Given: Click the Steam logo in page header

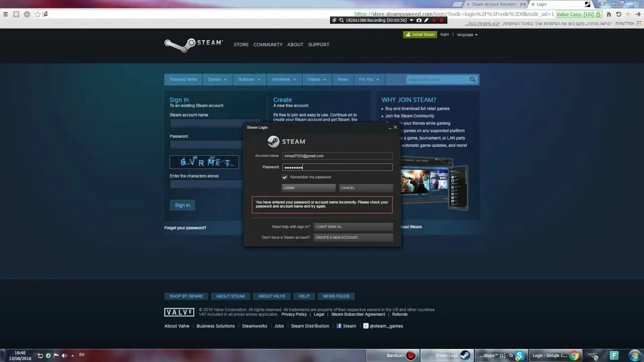Looking at the screenshot, I should click(x=194, y=45).
